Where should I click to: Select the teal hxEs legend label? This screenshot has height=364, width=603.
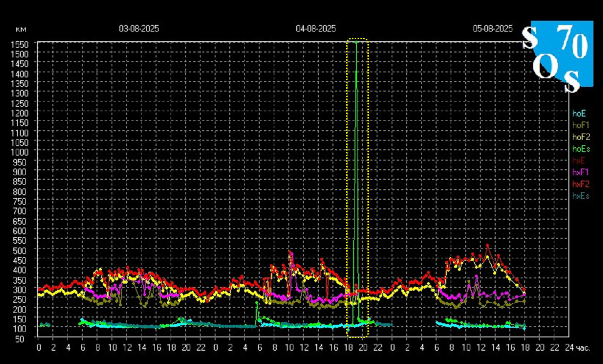tap(581, 196)
